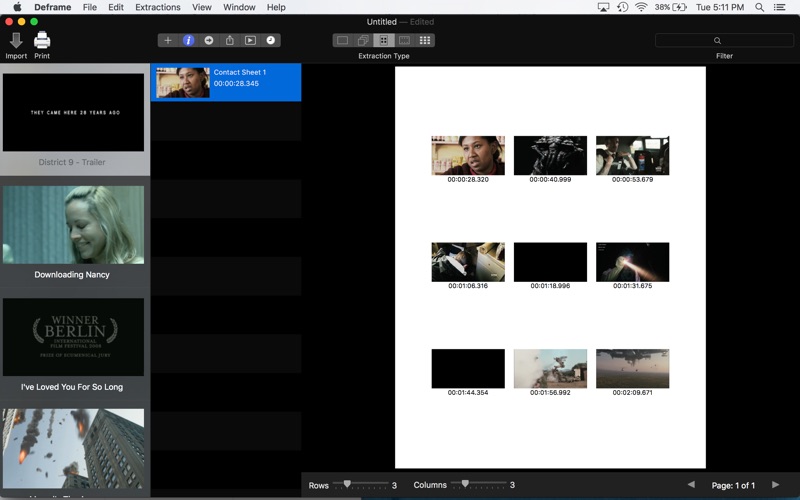Image resolution: width=800 pixels, height=500 pixels.
Task: Click the play preview toolbar icon
Action: point(250,41)
